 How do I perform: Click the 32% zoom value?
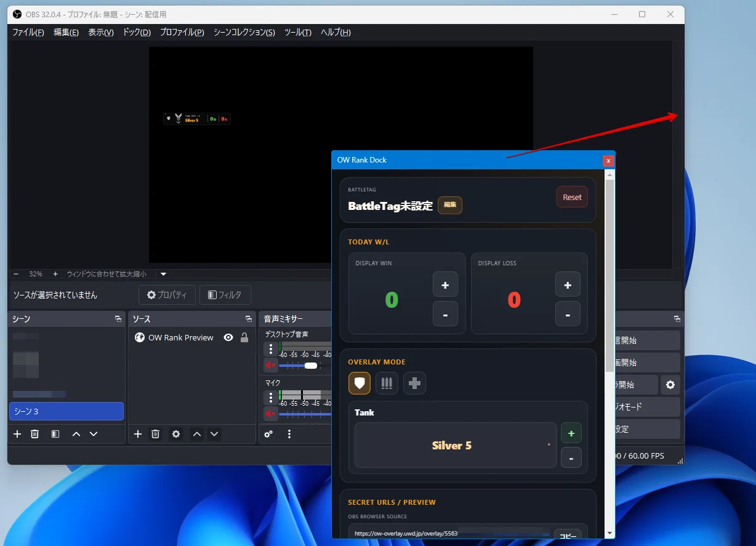[x=36, y=274]
